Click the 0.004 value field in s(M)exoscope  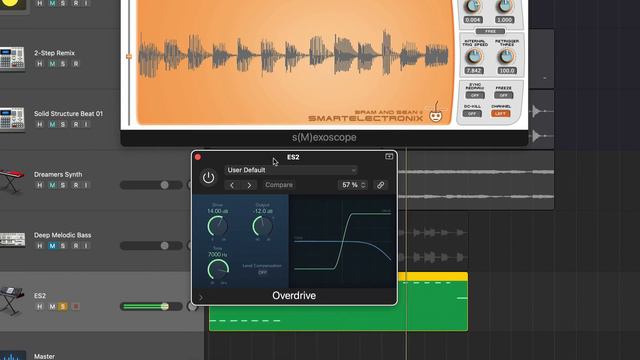point(473,20)
